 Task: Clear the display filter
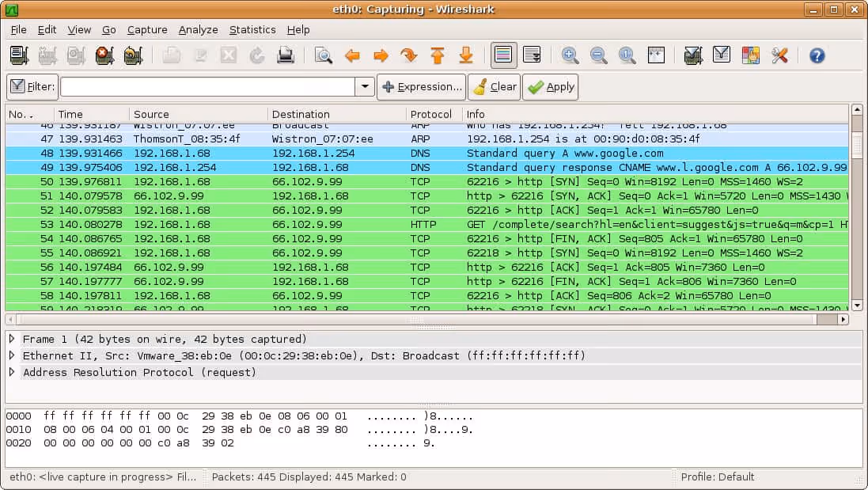[495, 87]
